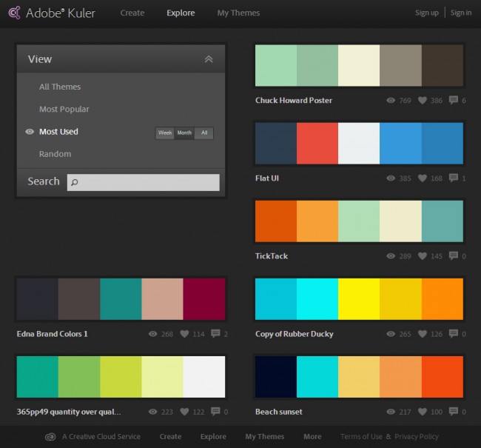Like Copy of Rubber Ducky heart
The height and width of the screenshot is (448, 481).
tap(423, 334)
